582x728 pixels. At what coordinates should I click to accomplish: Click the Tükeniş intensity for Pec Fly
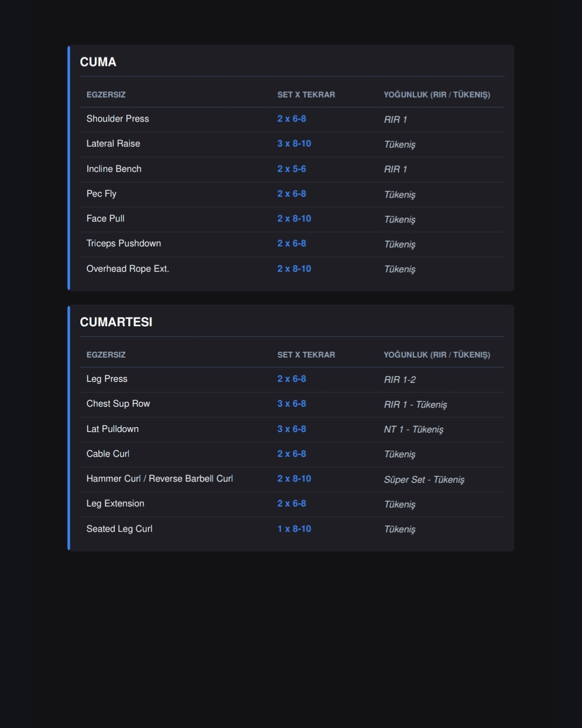[400, 195]
